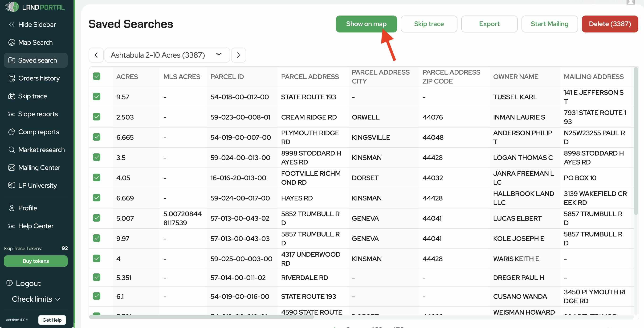Click the Comp reports pie icon
Screen dimensions: 644x328
click(x=12, y=132)
